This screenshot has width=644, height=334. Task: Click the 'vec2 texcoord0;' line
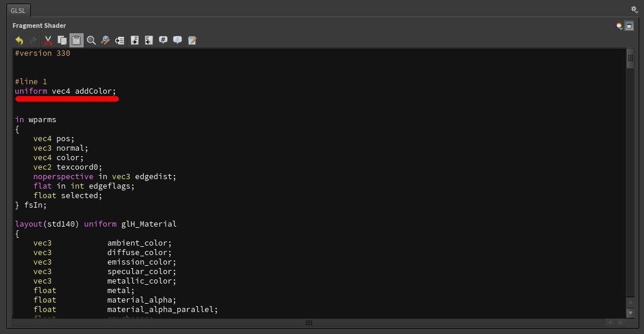[68, 167]
